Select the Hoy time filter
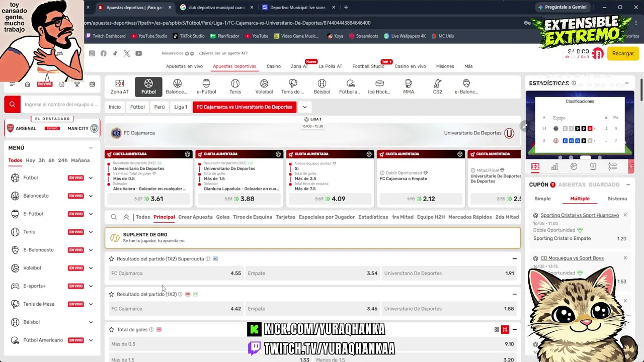Screen dimensions: 644x362 pos(30,160)
